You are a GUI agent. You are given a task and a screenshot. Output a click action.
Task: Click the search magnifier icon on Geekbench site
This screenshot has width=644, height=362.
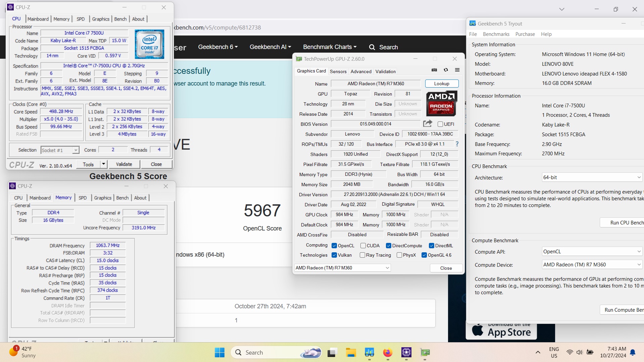(372, 47)
